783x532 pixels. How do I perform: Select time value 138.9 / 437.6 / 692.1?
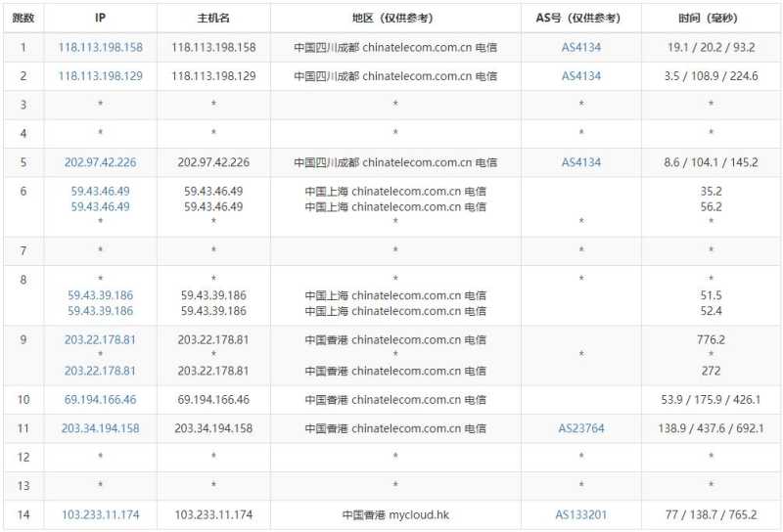pos(712,428)
